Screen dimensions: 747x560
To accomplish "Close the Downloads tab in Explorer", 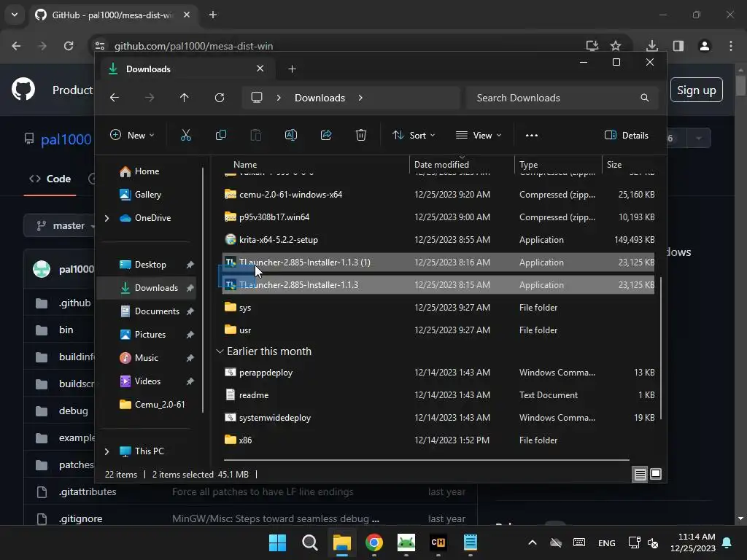I will coord(260,69).
